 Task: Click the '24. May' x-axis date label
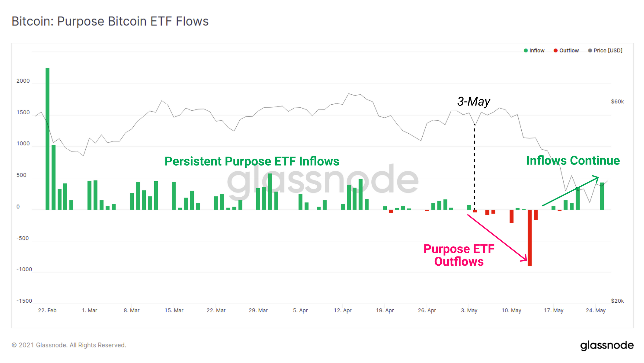(595, 310)
